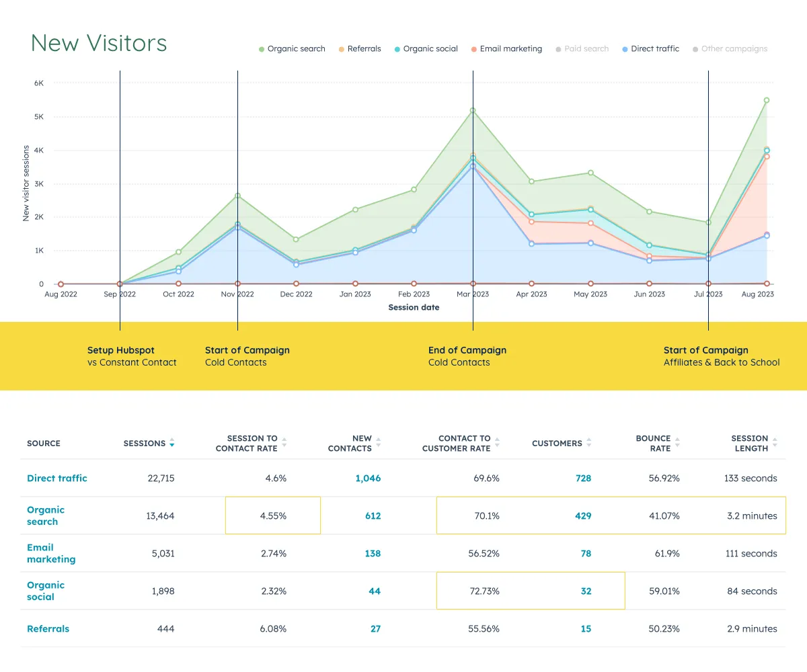Click End of Campaign annotation text
The width and height of the screenshot is (807, 672).
pos(467,350)
